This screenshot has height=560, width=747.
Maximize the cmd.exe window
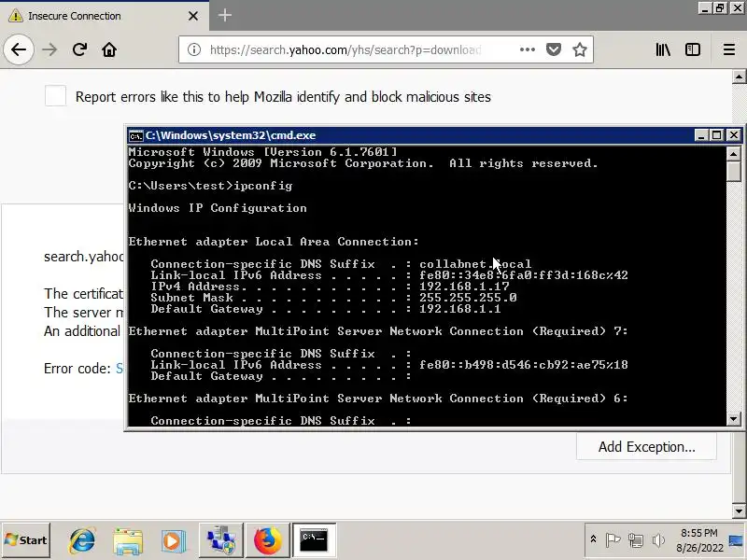(x=716, y=135)
